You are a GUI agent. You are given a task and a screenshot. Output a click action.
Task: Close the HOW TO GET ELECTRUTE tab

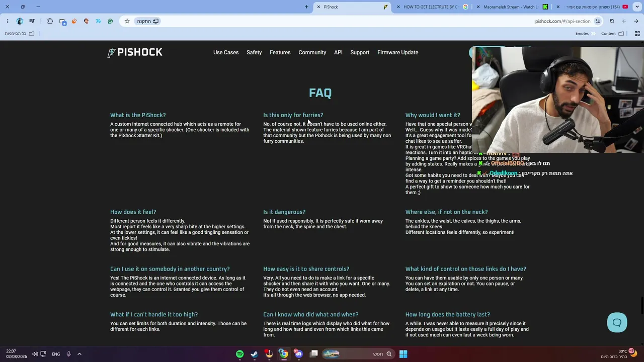pos(398,7)
